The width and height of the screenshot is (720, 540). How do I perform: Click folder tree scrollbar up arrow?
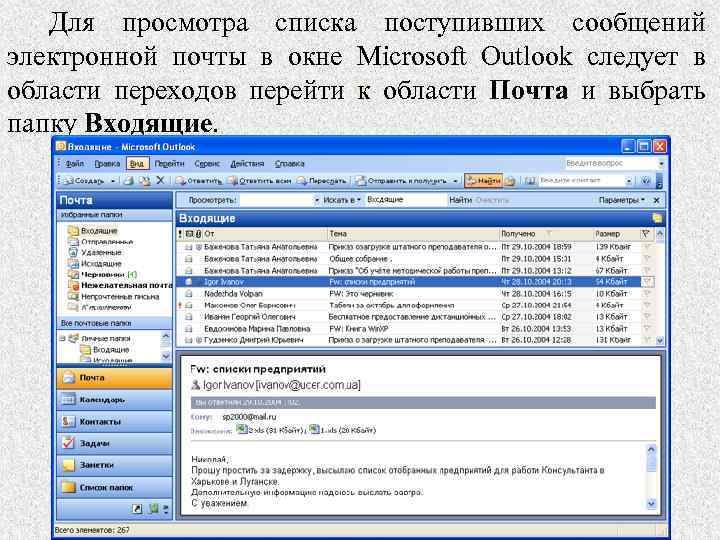[x=166, y=338]
